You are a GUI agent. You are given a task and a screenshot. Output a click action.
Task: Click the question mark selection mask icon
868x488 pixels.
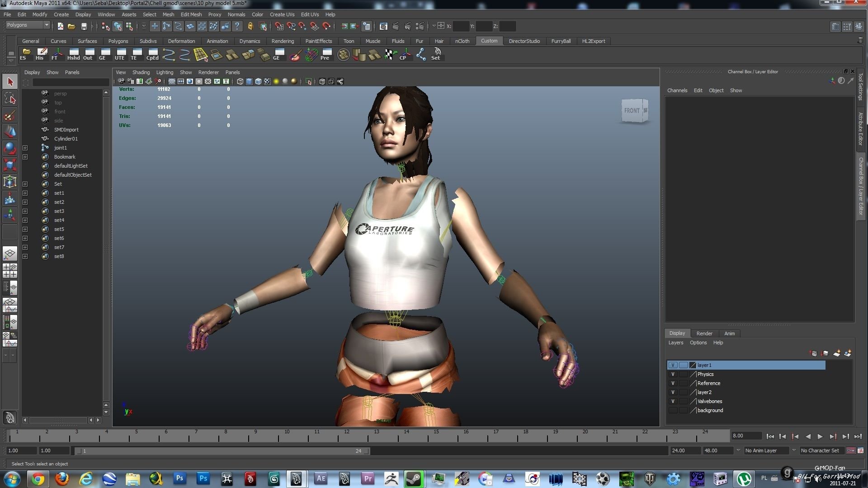(237, 26)
